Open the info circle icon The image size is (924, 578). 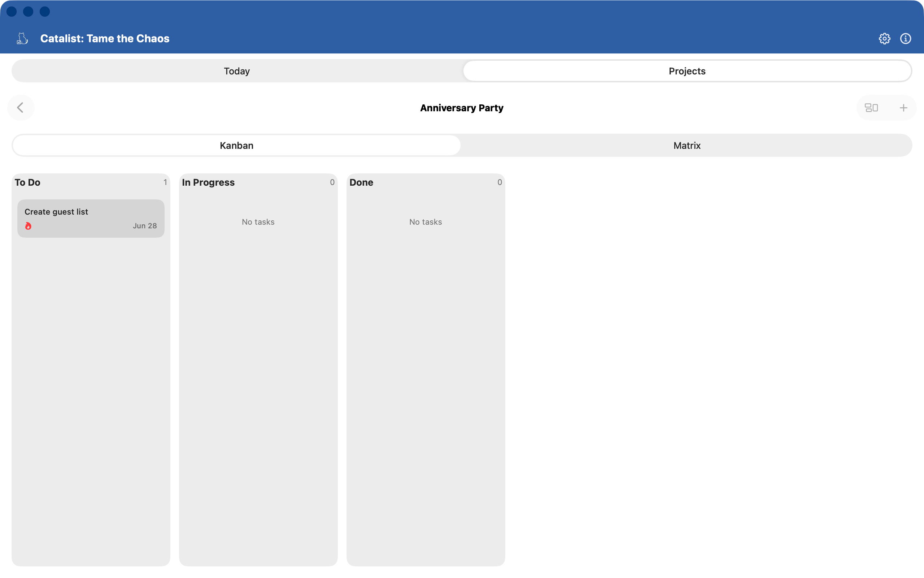point(905,39)
